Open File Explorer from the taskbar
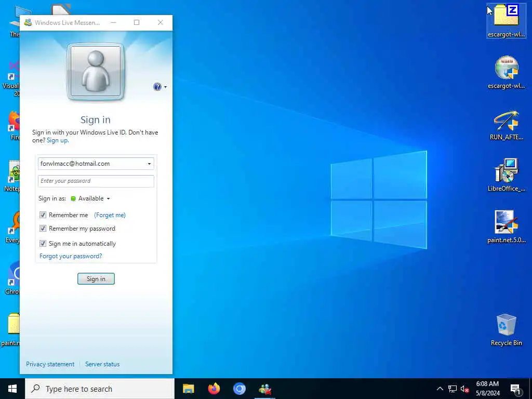The width and height of the screenshot is (532, 399). coord(188,389)
